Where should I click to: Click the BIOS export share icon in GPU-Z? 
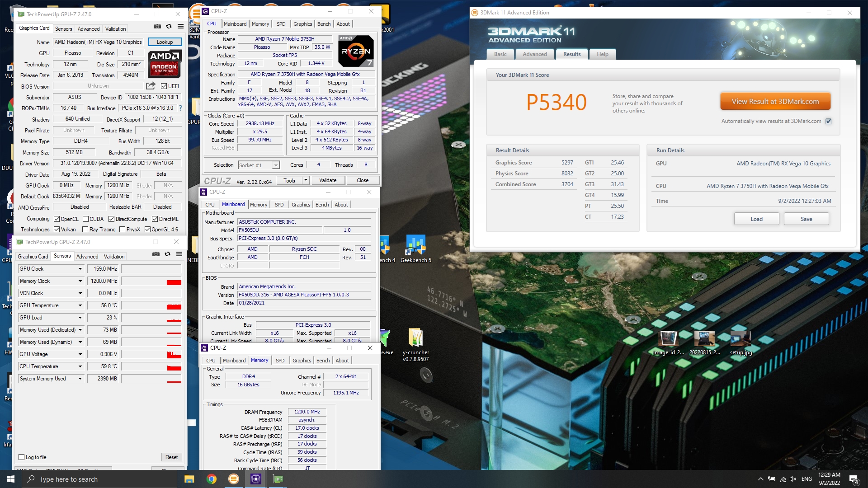(x=151, y=86)
